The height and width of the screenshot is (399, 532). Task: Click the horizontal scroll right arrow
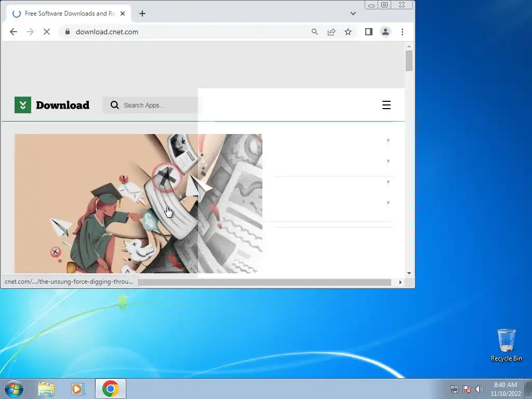tap(401, 282)
